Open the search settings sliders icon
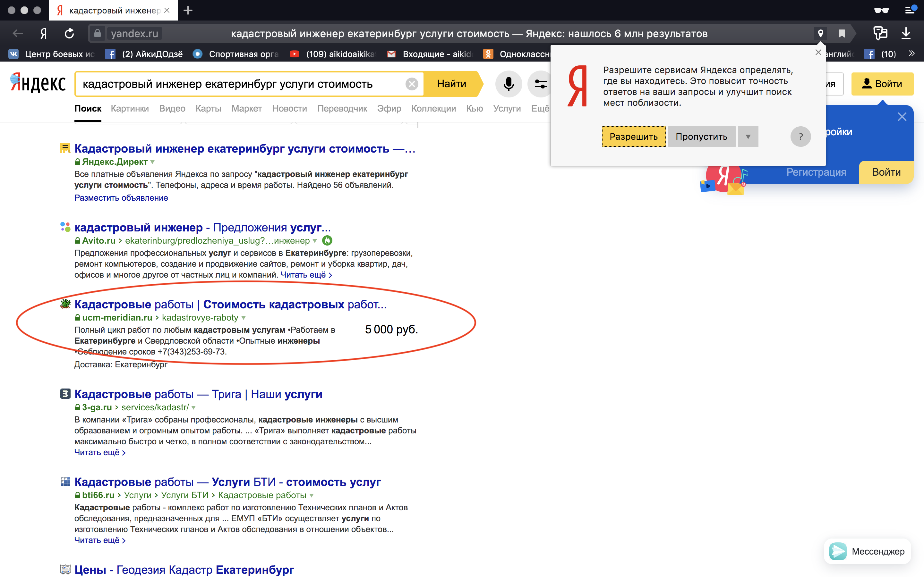The height and width of the screenshot is (577, 924). (x=540, y=84)
